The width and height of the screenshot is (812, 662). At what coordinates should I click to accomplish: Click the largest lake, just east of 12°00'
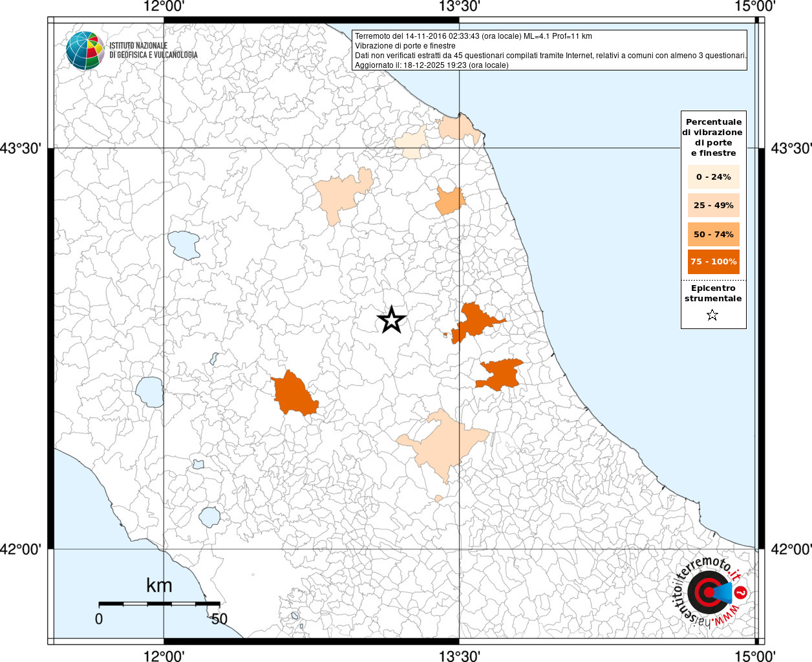point(184,246)
